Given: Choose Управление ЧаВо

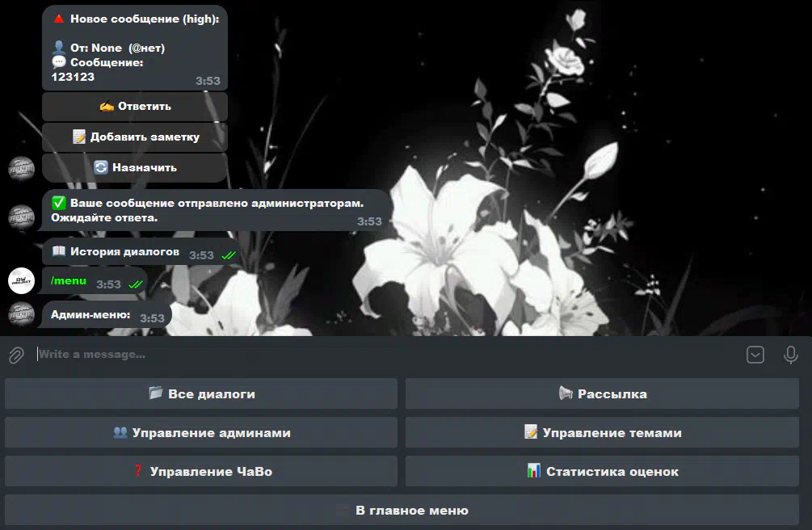Looking at the screenshot, I should 201,472.
